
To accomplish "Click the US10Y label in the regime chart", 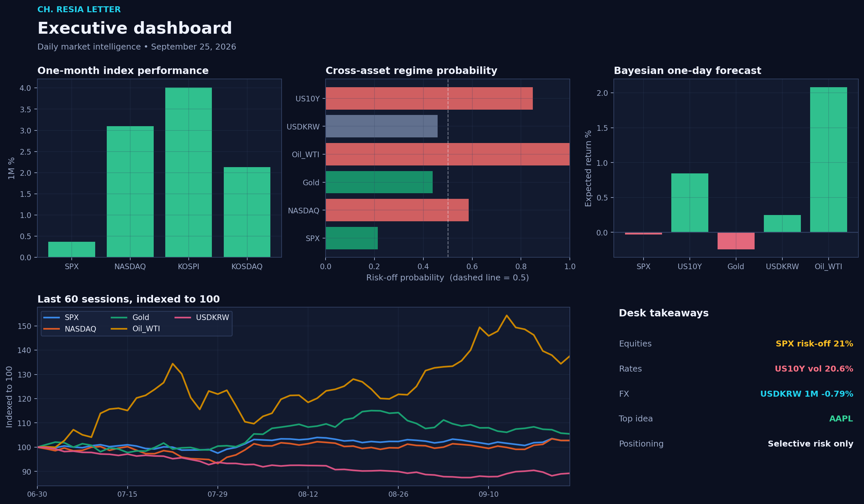I will pos(307,99).
